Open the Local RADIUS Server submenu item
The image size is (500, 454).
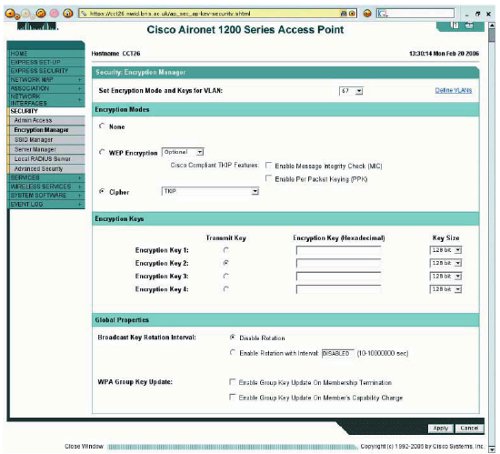click(46, 159)
